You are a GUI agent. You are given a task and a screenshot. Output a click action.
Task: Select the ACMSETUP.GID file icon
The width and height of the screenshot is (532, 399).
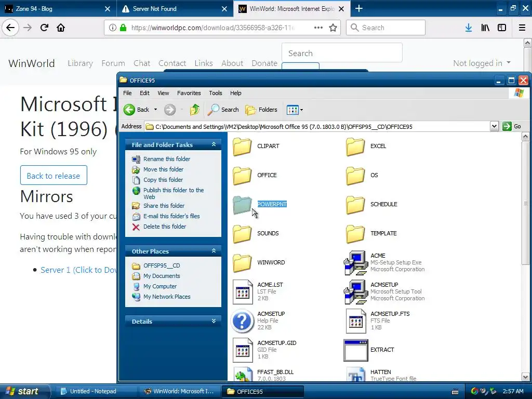pos(243,350)
